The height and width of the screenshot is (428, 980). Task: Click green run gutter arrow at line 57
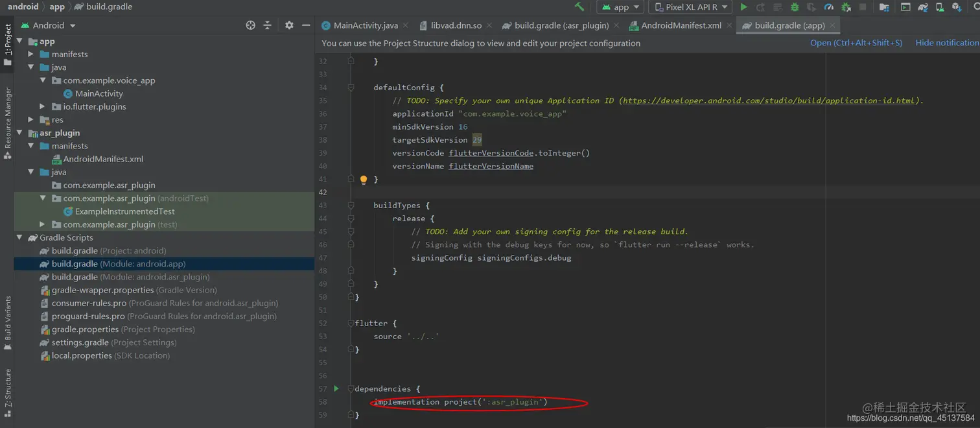click(x=336, y=388)
